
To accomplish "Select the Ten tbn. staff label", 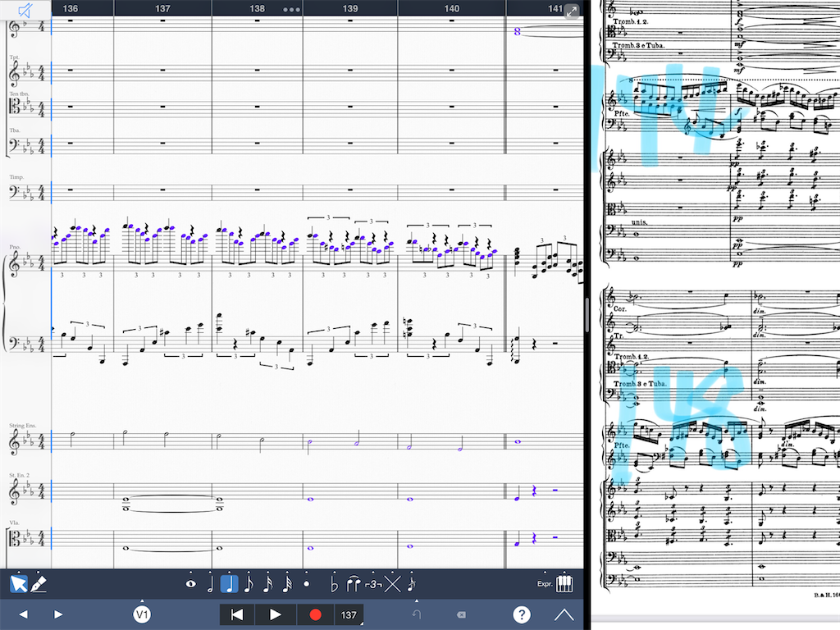I will pos(19,94).
